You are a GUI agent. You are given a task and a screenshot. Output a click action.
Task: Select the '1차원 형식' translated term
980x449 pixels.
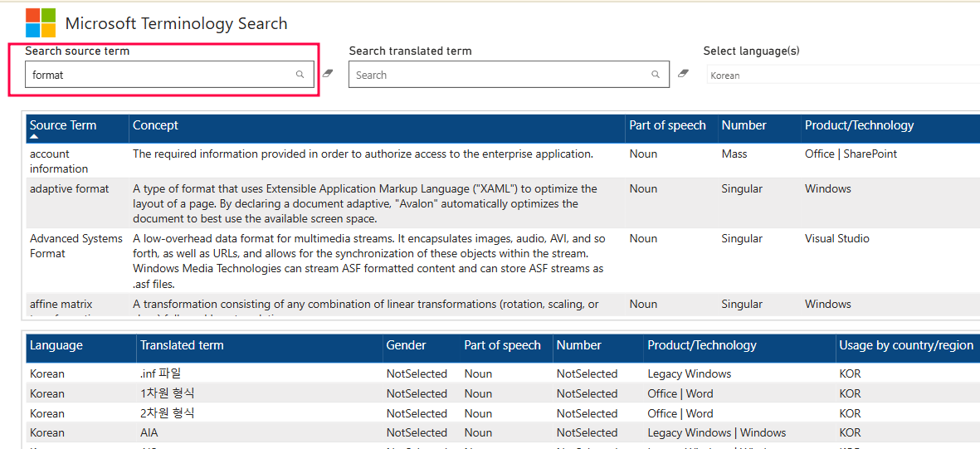[x=168, y=394]
